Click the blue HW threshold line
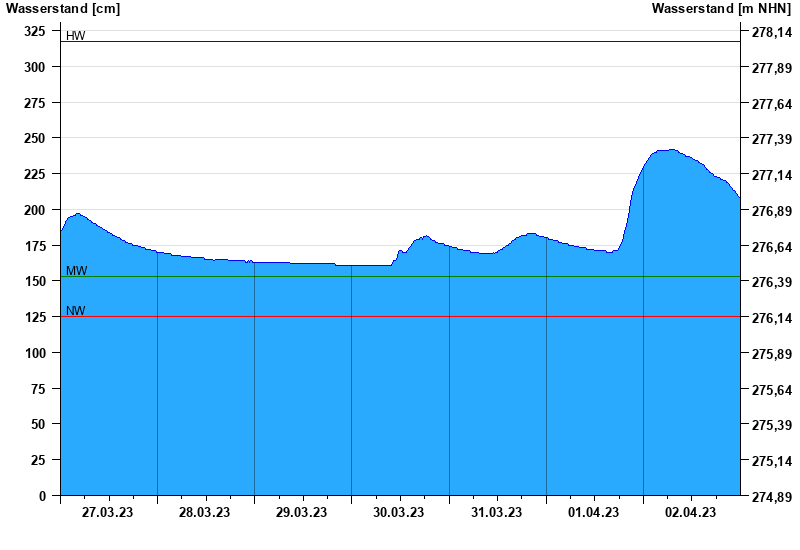The image size is (800, 550). click(x=400, y=41)
